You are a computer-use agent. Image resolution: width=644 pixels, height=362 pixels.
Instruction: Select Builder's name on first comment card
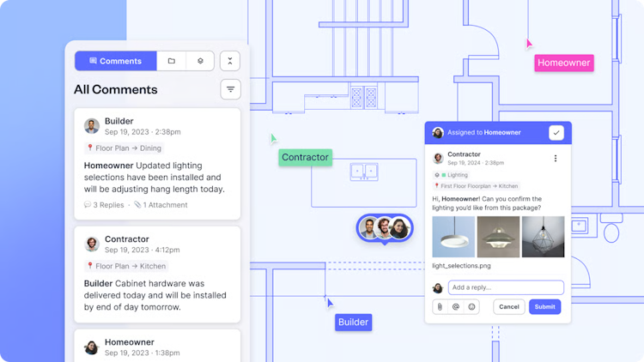[119, 121]
